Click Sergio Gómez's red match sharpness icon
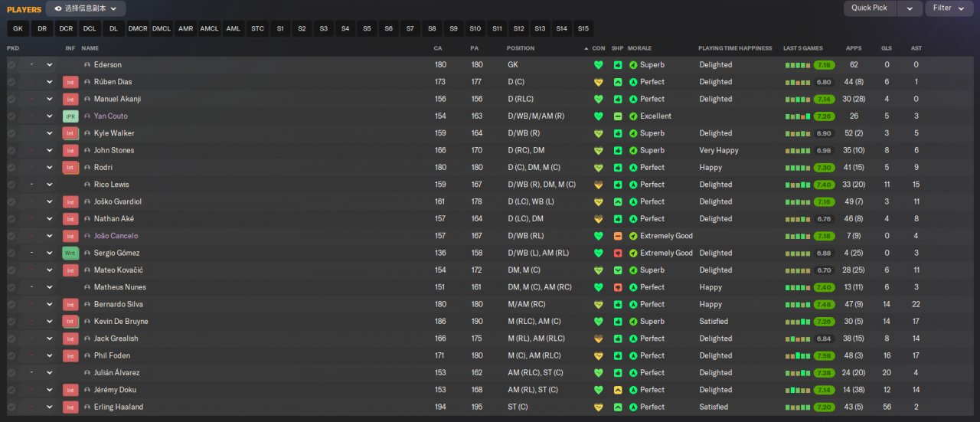 (617, 253)
